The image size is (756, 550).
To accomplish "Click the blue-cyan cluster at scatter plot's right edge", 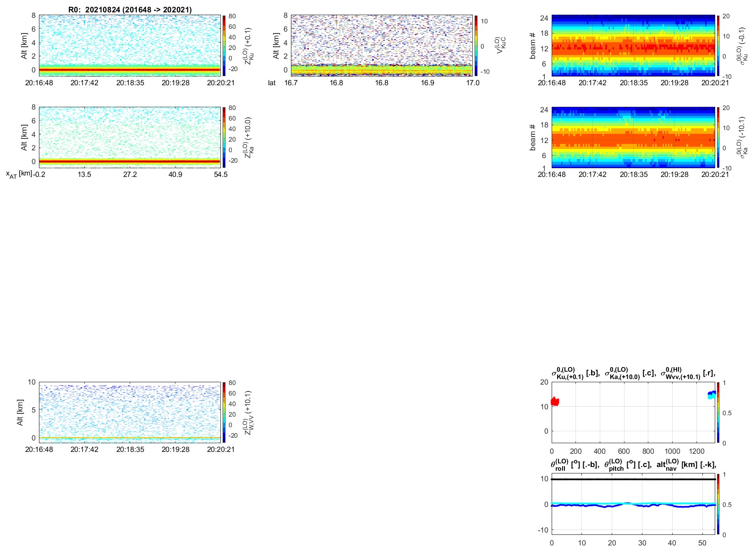I will 712,394.
